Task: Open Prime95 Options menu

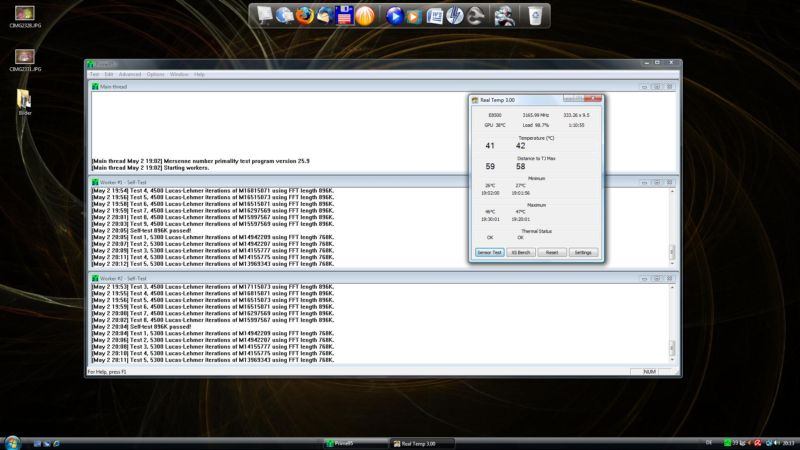Action: click(x=155, y=74)
